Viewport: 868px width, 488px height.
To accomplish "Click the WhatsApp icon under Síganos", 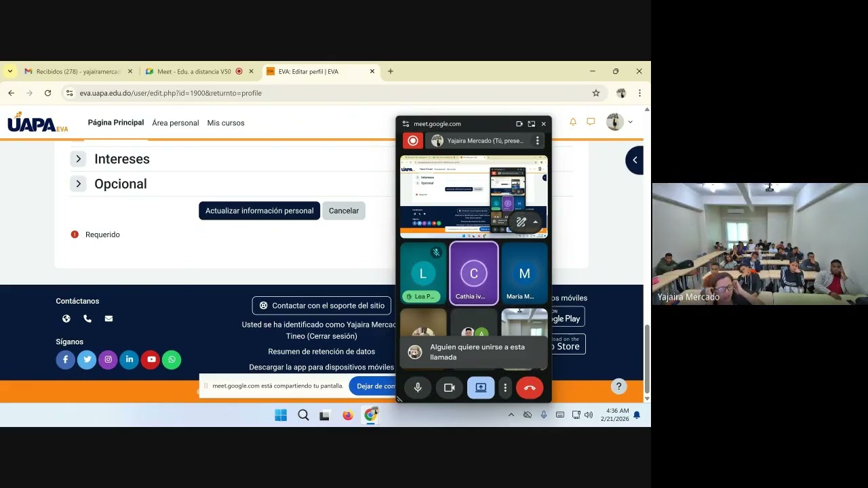I will coord(172,359).
